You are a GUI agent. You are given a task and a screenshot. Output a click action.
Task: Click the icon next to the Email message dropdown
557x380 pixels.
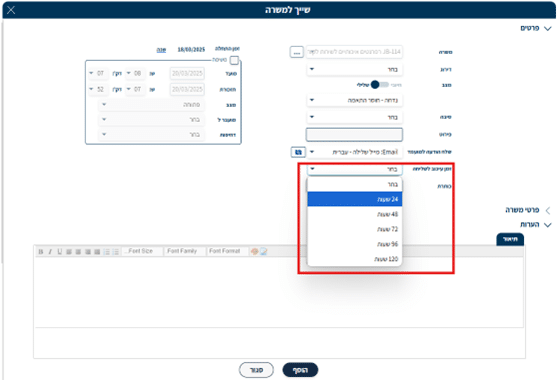click(x=298, y=152)
